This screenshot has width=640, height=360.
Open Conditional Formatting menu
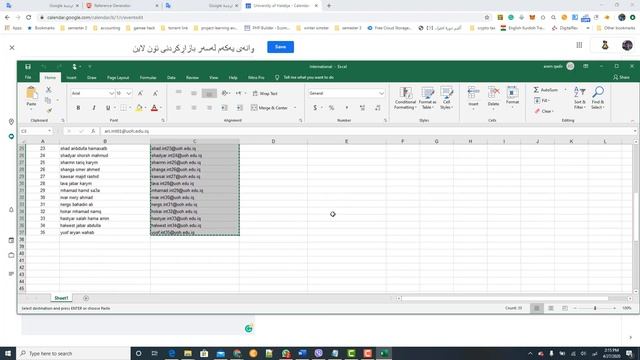(405, 98)
